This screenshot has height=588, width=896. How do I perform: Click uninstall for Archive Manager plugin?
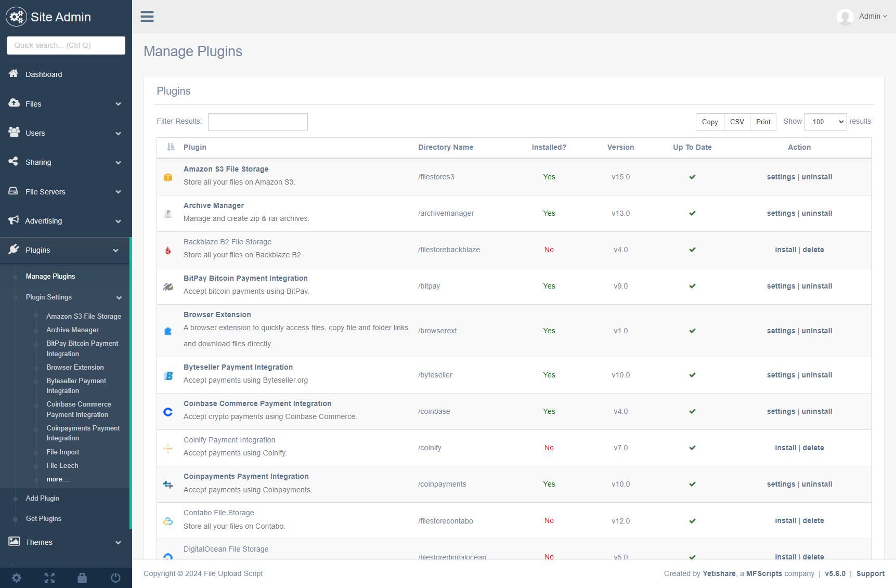coord(816,213)
